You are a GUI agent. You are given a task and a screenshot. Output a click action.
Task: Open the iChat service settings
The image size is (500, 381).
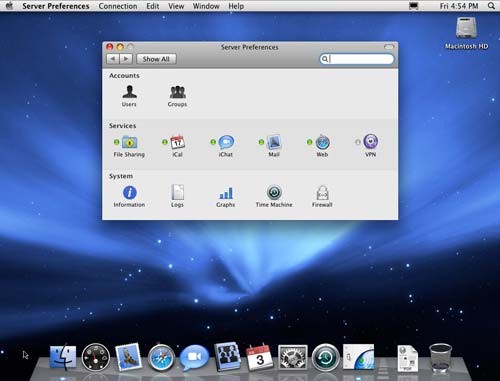coord(226,146)
